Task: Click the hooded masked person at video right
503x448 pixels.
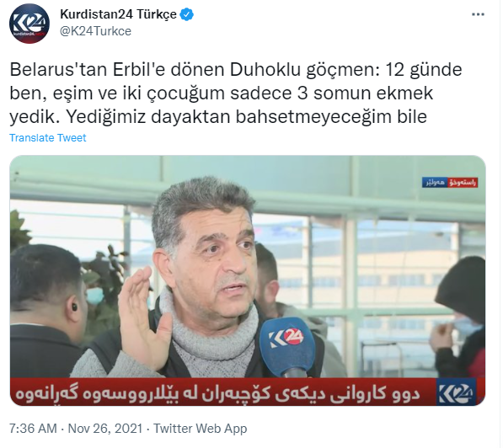Action: pos(460,317)
